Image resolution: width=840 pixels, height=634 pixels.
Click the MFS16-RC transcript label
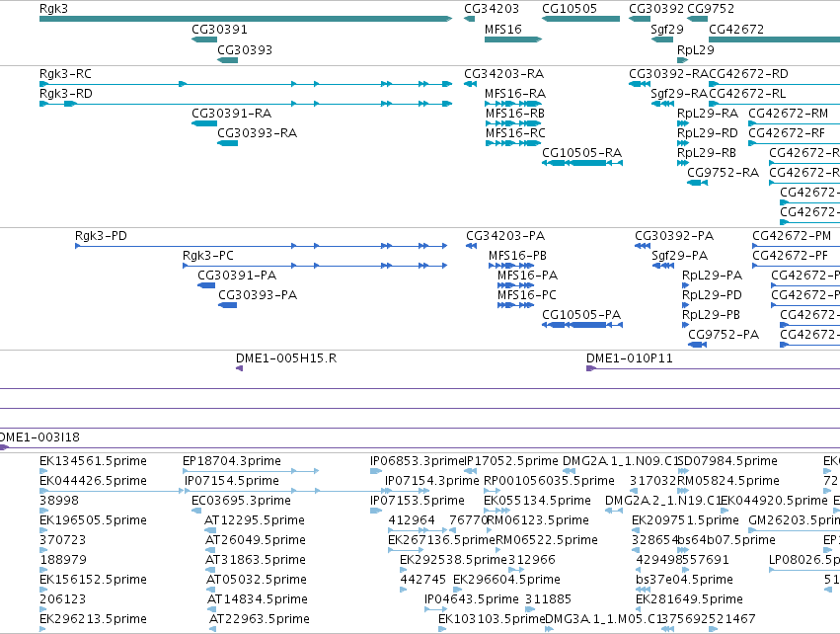[515, 133]
